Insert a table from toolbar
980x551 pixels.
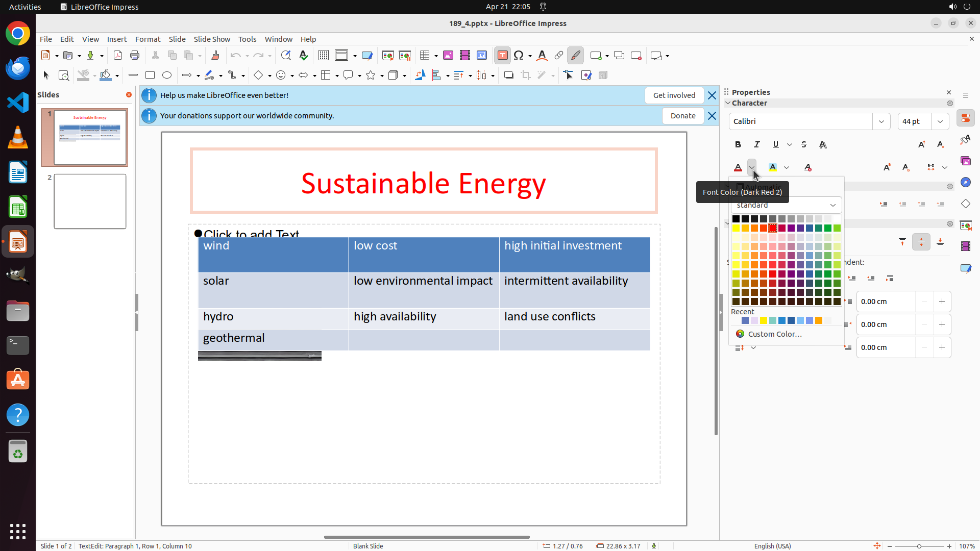coord(425,56)
